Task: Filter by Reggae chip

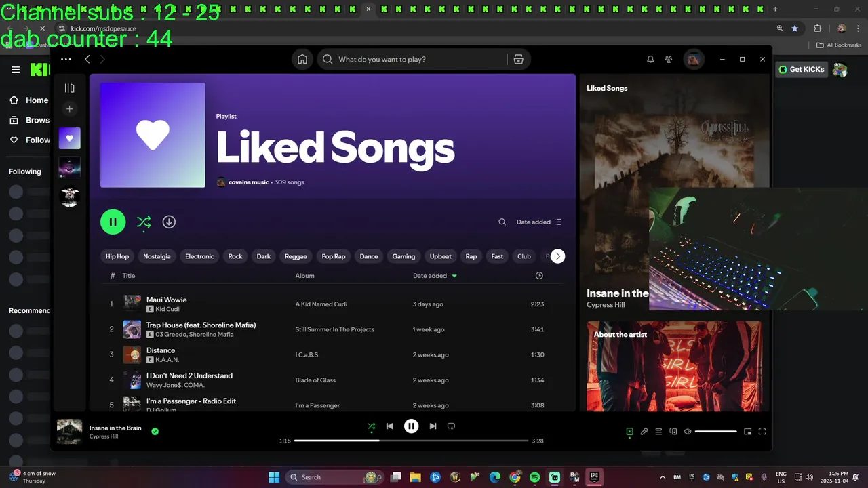Action: click(x=296, y=256)
